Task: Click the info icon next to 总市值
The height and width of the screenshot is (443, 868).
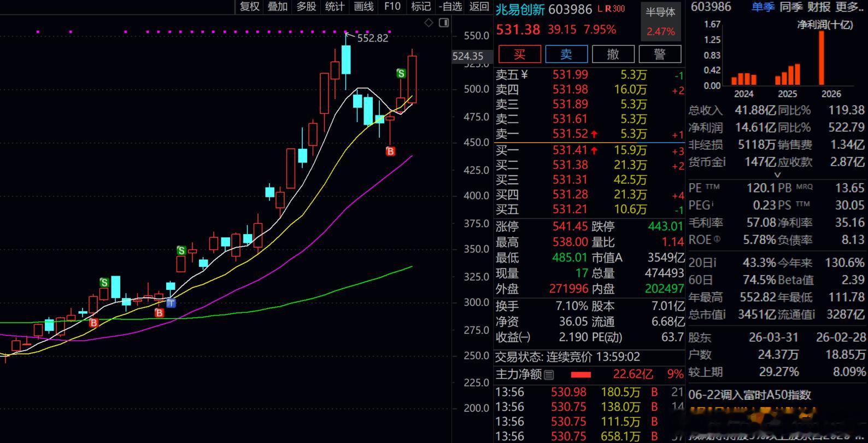Action: [x=724, y=314]
